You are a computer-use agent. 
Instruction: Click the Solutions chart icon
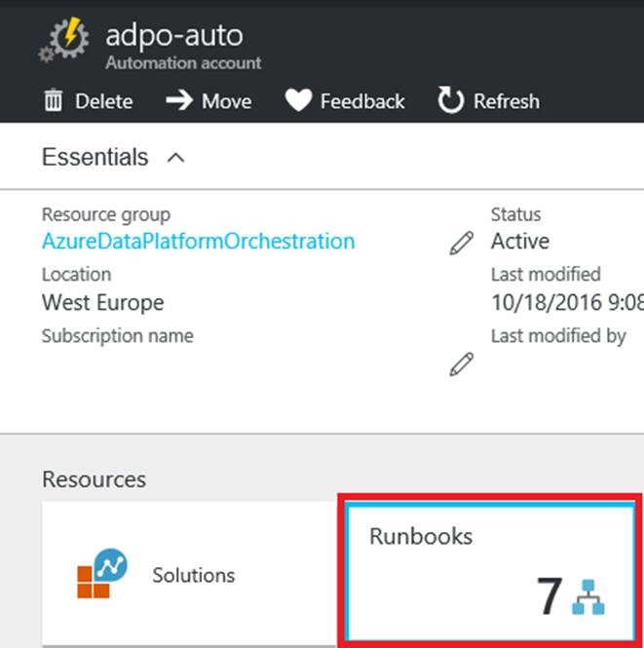[x=102, y=575]
